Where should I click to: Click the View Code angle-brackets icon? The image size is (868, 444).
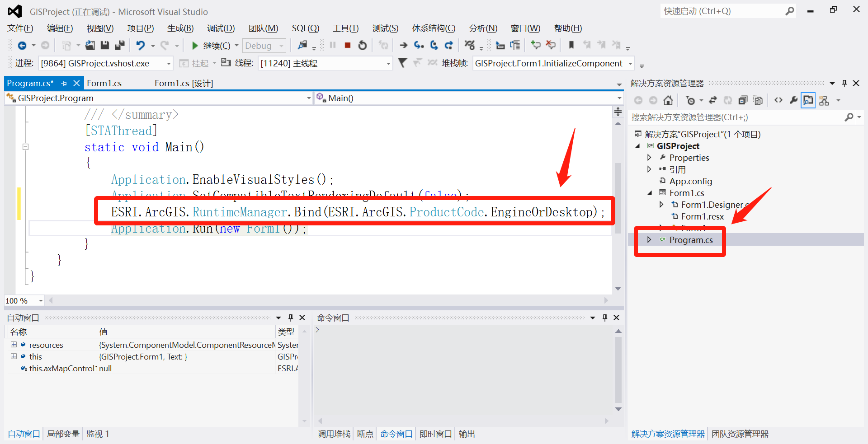[778, 100]
